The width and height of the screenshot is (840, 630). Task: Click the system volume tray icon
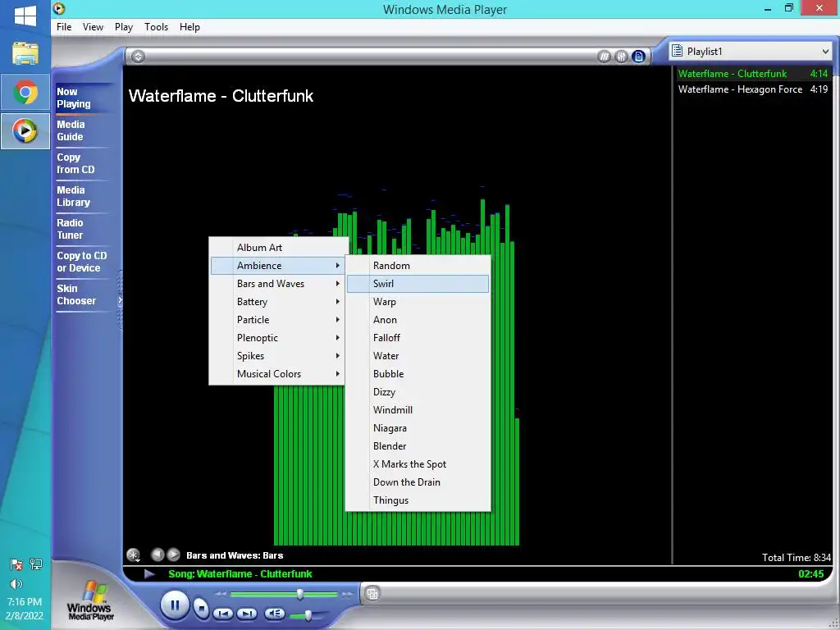coord(16,584)
